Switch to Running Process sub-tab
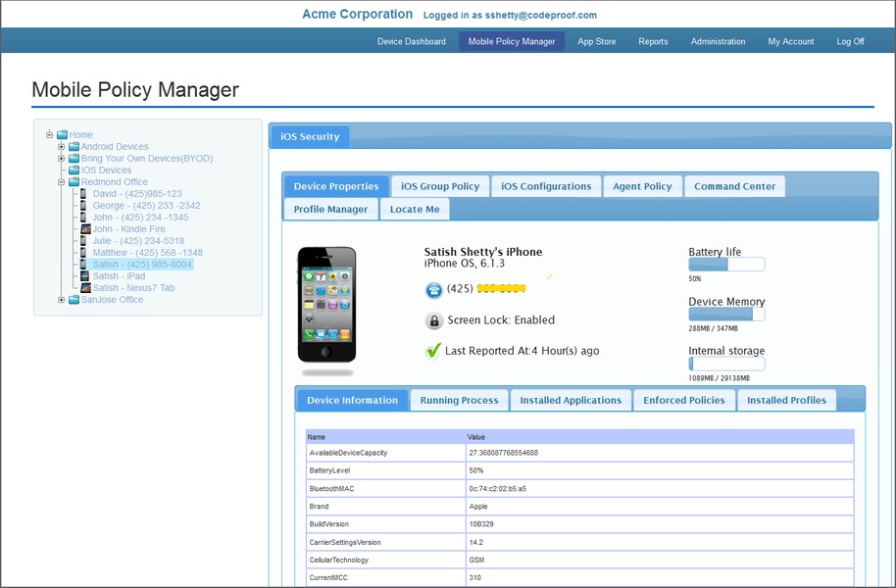This screenshot has width=896, height=588. click(459, 400)
